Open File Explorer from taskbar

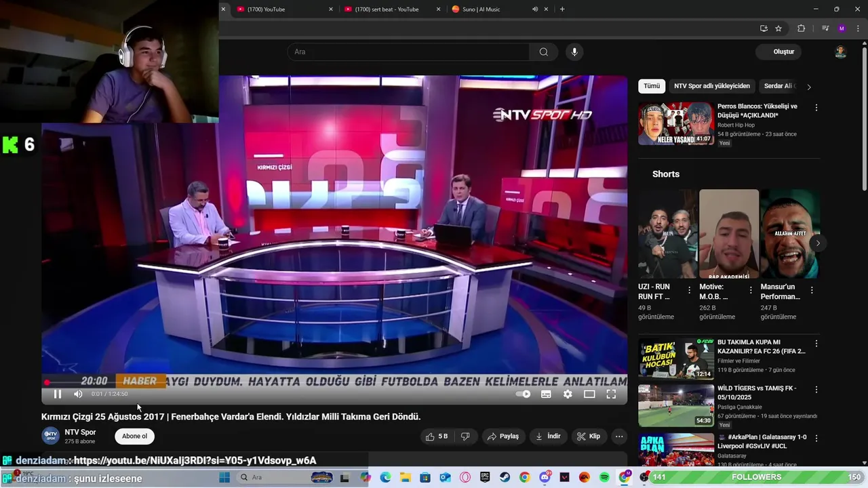[406, 477]
